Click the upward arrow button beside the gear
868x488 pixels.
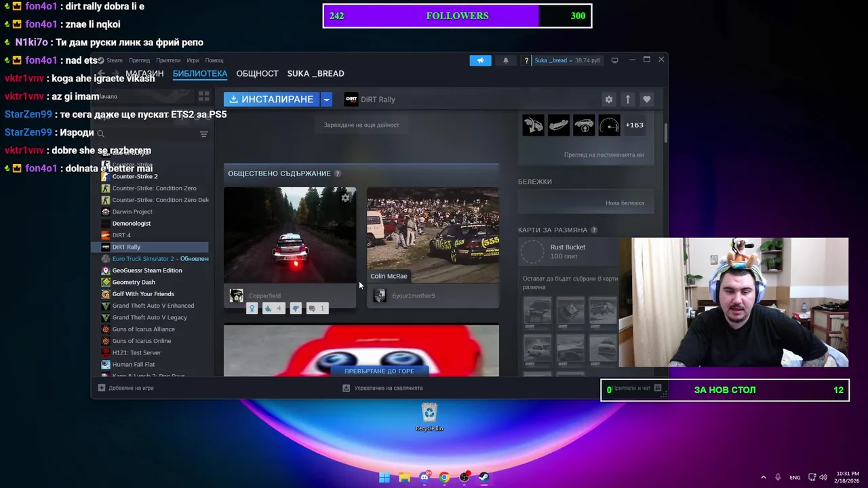(627, 99)
